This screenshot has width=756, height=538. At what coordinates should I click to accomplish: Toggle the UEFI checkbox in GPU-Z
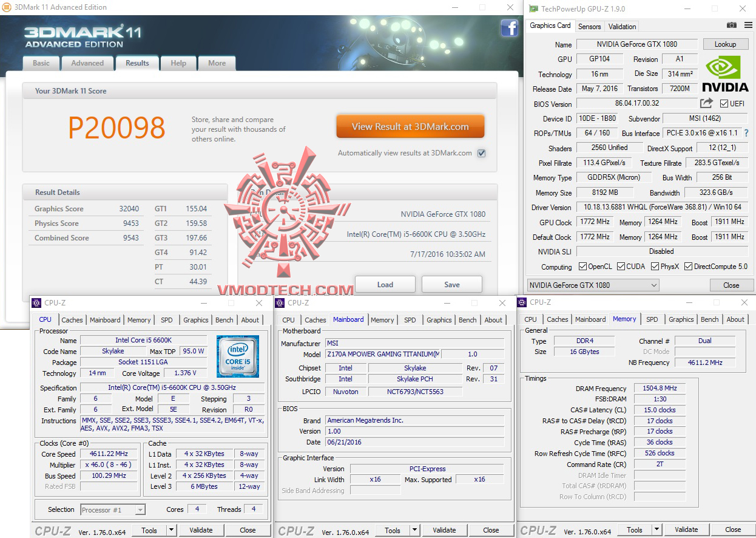[724, 103]
